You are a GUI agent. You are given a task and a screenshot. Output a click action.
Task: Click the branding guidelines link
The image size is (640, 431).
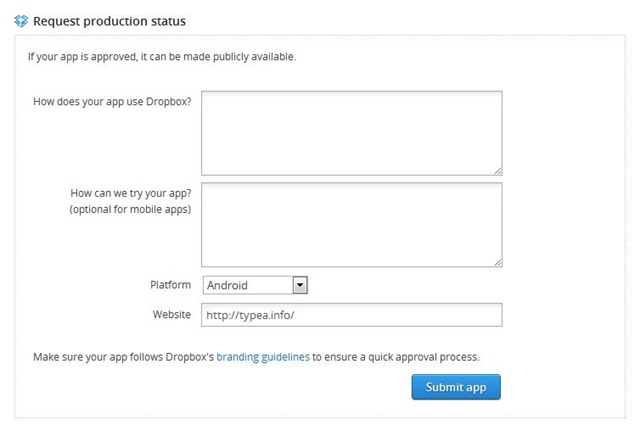click(x=263, y=356)
